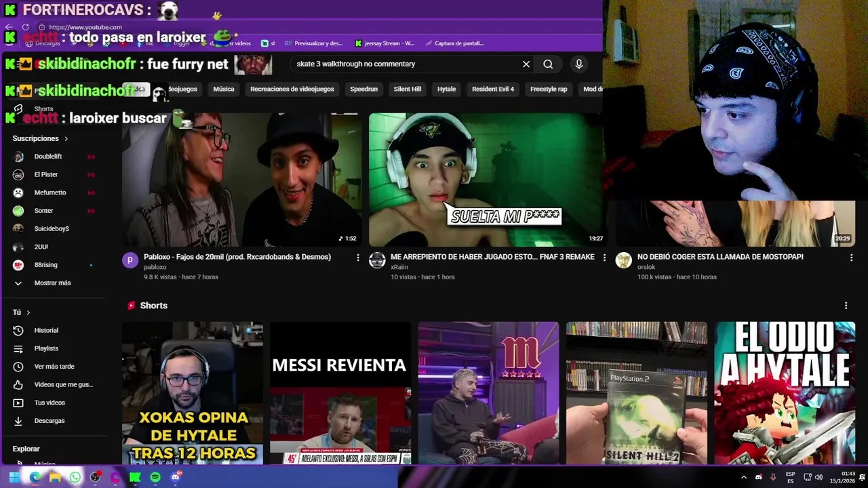Open Tus videos in sidebar
This screenshot has width=868, height=488.
tap(50, 403)
